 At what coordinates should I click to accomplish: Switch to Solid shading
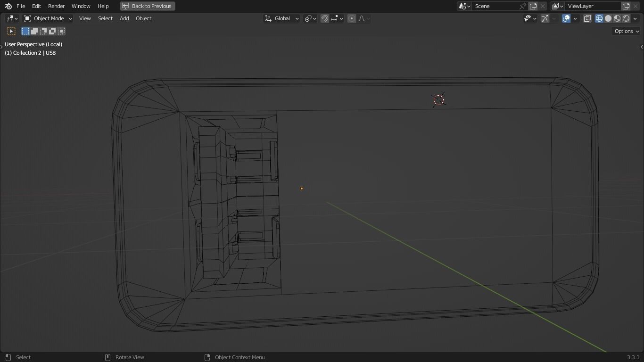coord(608,18)
